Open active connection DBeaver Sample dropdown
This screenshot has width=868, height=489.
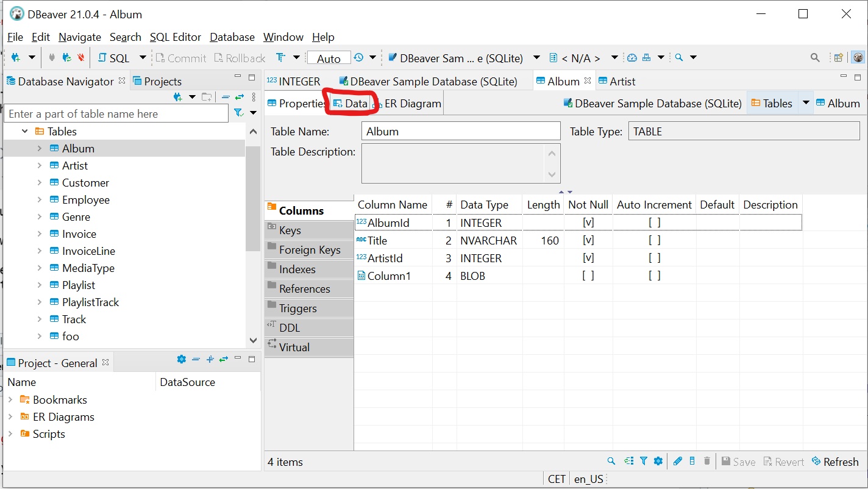536,58
